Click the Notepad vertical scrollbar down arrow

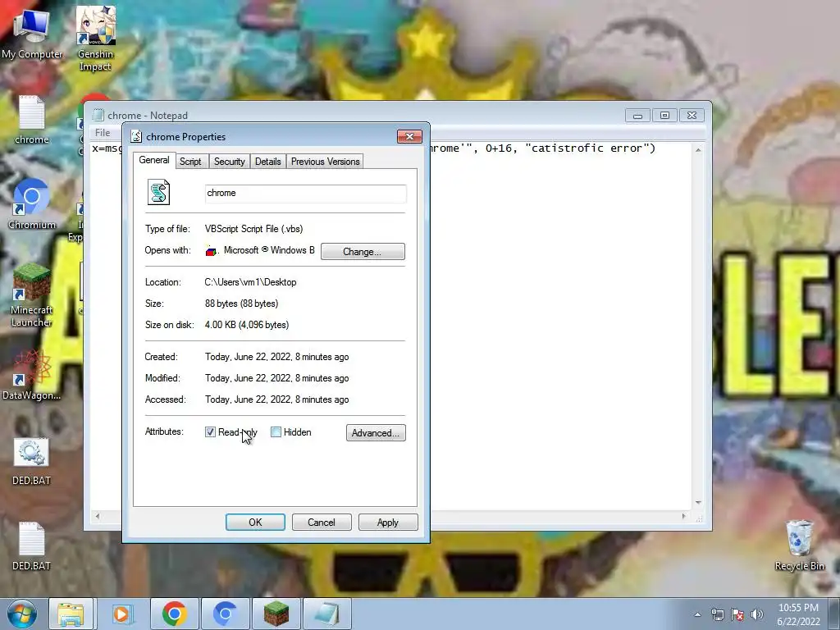(698, 503)
